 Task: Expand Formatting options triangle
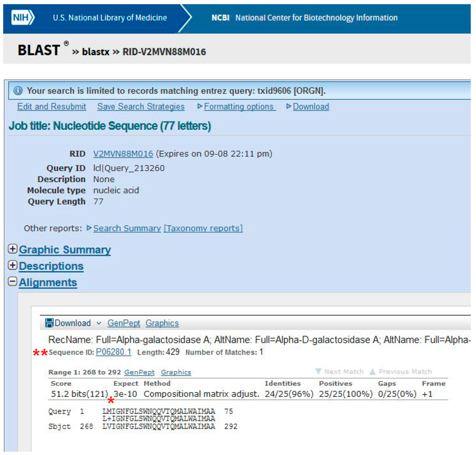click(x=199, y=106)
